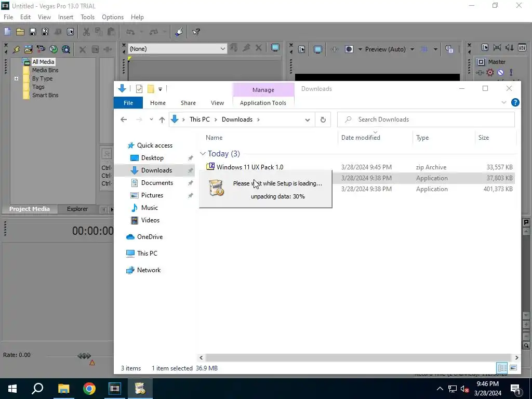The image size is (532, 399).
Task: Open Split Screen View dropdown arrow
Action: tap(360, 49)
